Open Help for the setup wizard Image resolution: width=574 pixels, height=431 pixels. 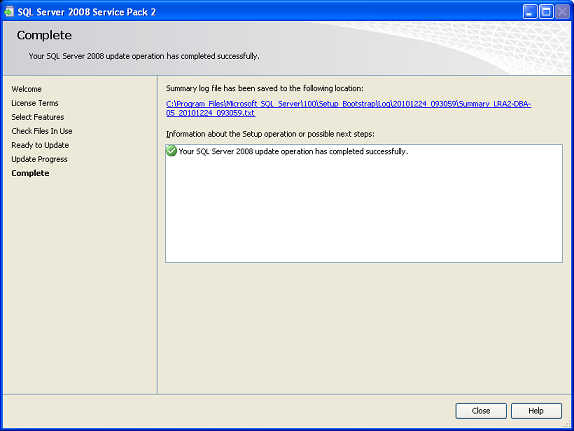coord(536,411)
